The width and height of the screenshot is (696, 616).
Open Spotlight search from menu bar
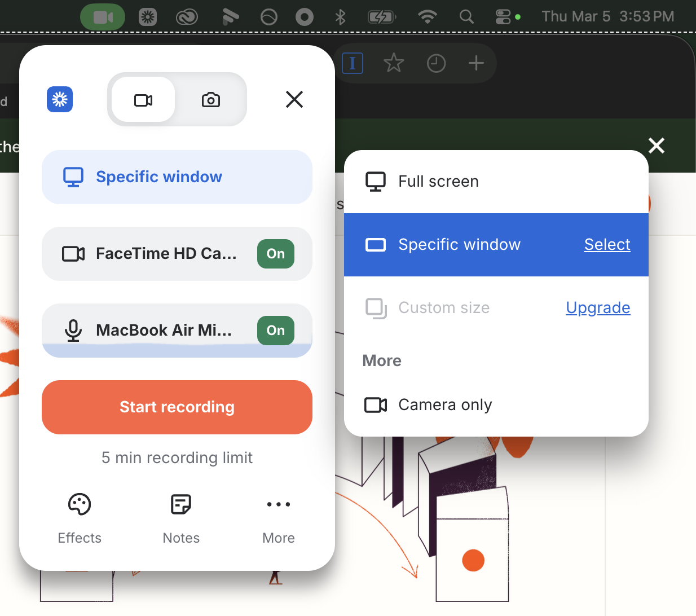(x=466, y=16)
